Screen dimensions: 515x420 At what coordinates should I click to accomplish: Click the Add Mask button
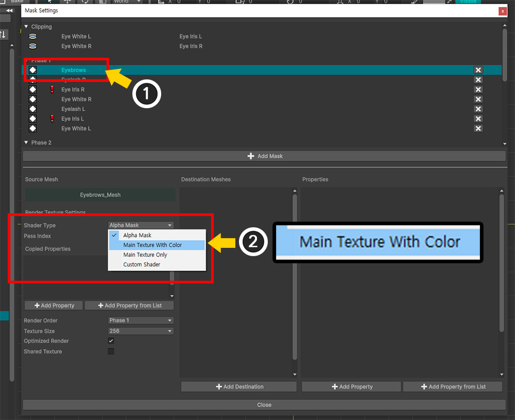264,156
